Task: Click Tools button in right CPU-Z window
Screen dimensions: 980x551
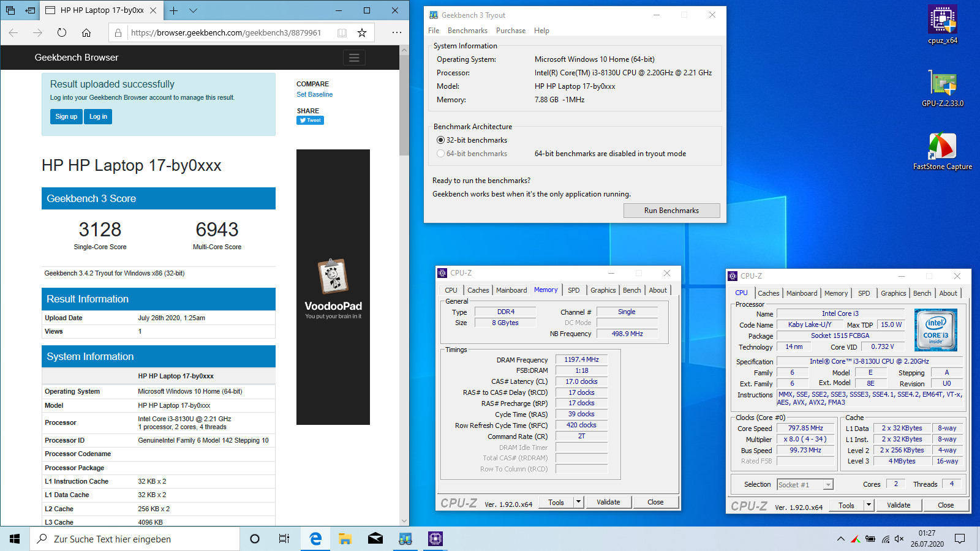Action: (x=846, y=505)
